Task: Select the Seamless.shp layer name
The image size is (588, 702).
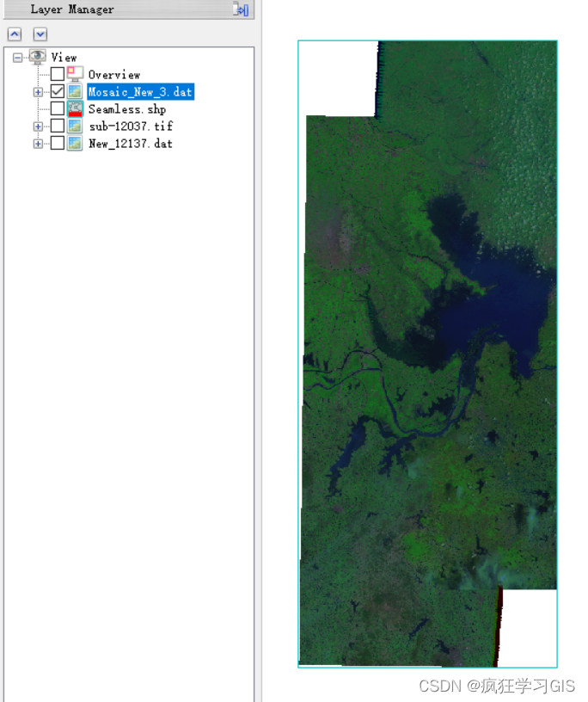Action: click(x=127, y=108)
